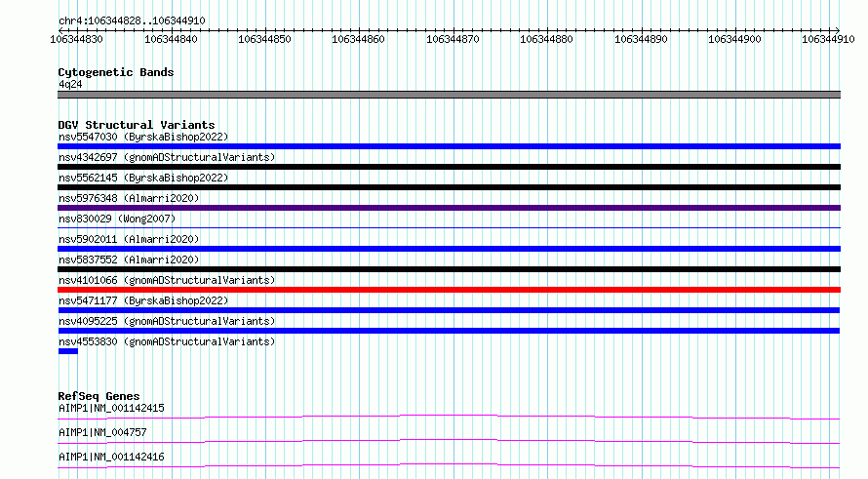Open variant label nsv5562145 (ByrskaBishop2022)
This screenshot has height=479, width=868.
click(x=143, y=178)
